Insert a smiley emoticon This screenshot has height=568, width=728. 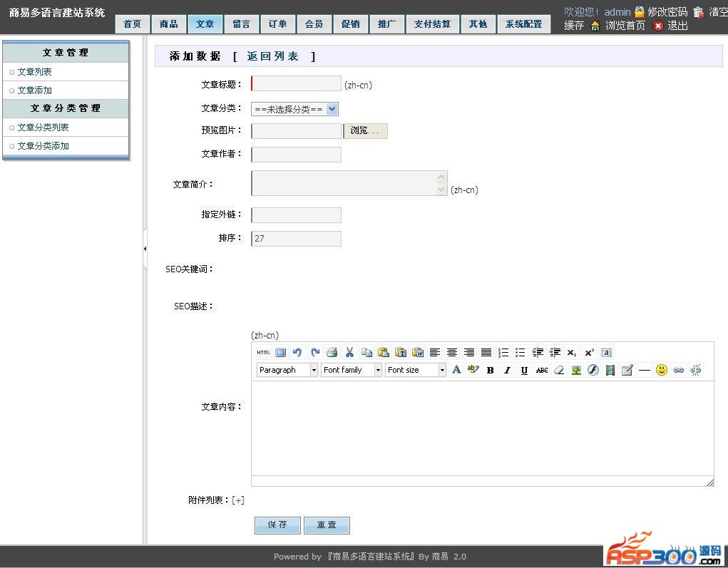click(x=662, y=370)
